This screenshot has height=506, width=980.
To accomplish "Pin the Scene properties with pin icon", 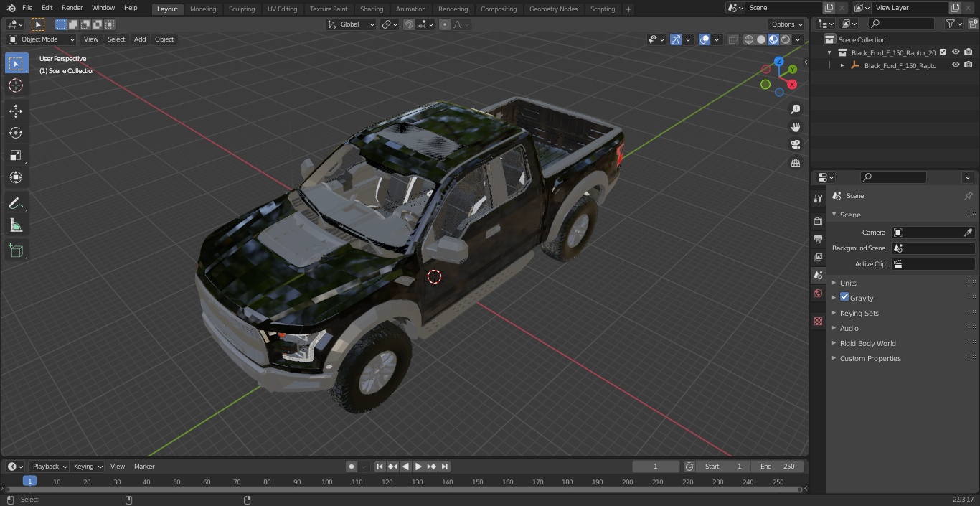I will 968,196.
